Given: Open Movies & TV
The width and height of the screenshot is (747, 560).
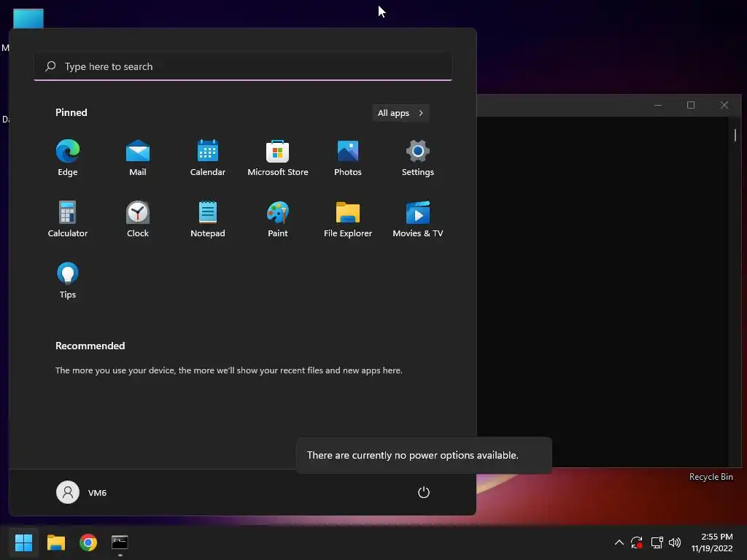Looking at the screenshot, I should [418, 219].
